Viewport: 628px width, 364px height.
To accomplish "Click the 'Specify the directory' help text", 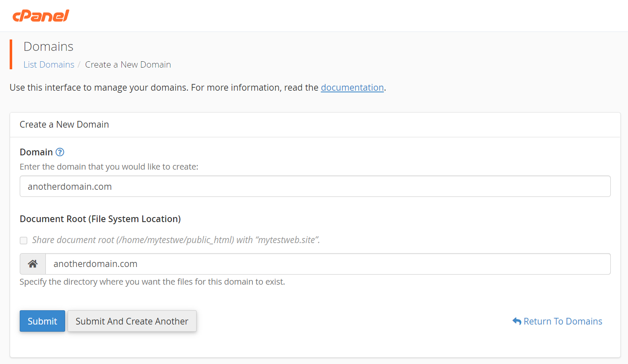I will coord(152,282).
